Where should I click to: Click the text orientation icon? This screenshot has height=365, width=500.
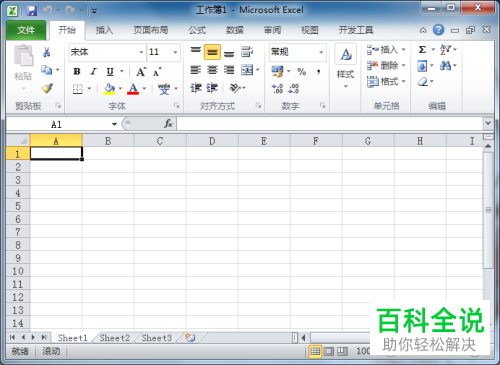[x=235, y=88]
